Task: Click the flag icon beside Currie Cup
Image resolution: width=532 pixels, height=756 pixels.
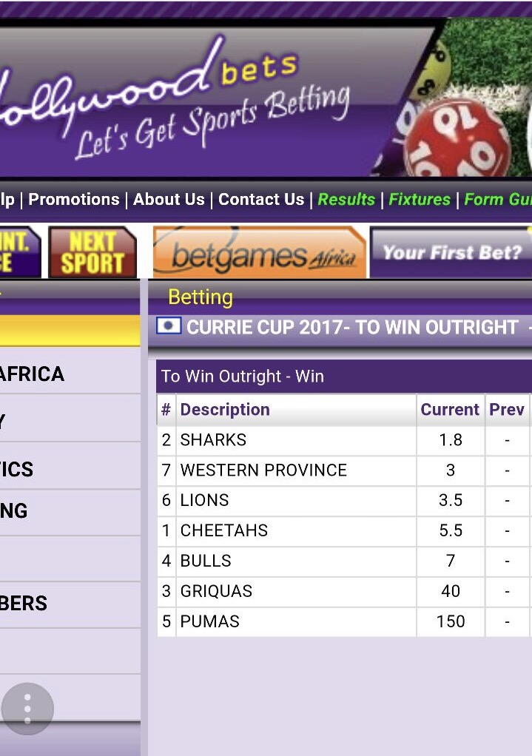Action: [x=169, y=326]
